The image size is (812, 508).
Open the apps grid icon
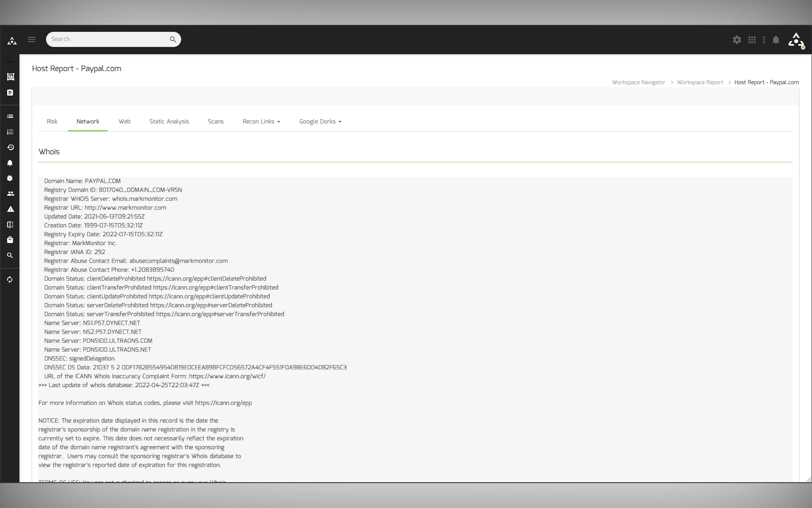(752, 40)
